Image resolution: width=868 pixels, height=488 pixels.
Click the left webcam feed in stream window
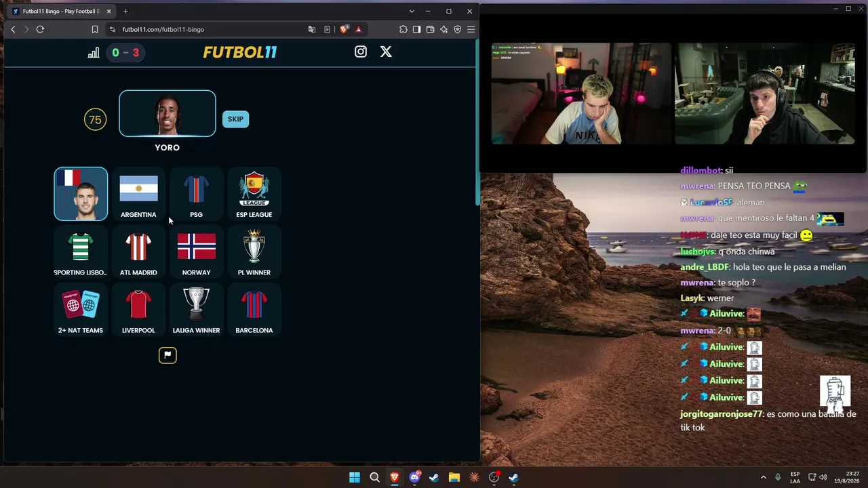pyautogui.click(x=581, y=94)
